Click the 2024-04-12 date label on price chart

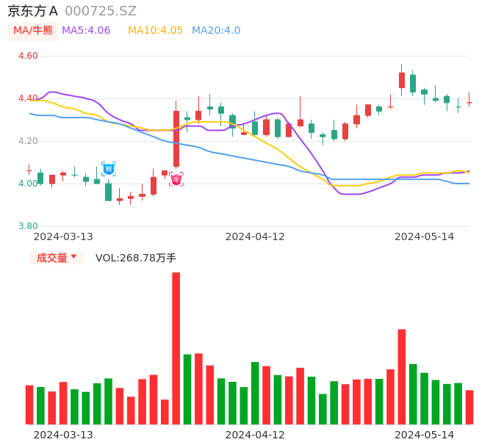point(255,236)
